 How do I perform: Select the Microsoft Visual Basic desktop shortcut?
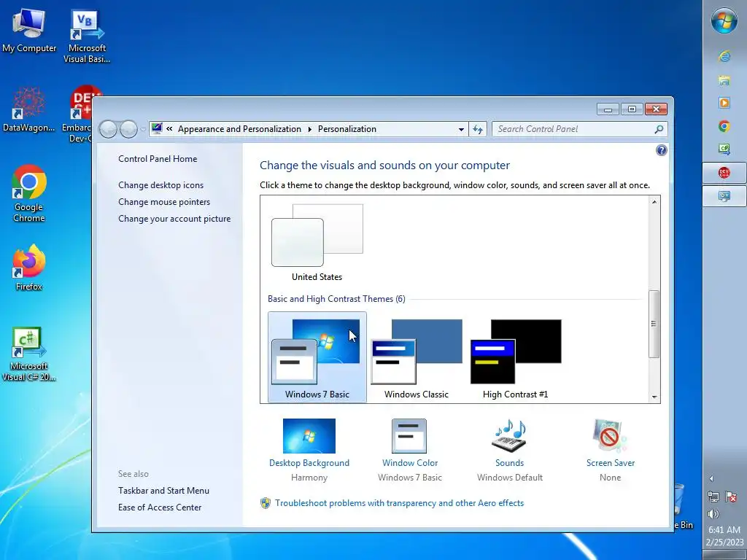click(x=87, y=36)
